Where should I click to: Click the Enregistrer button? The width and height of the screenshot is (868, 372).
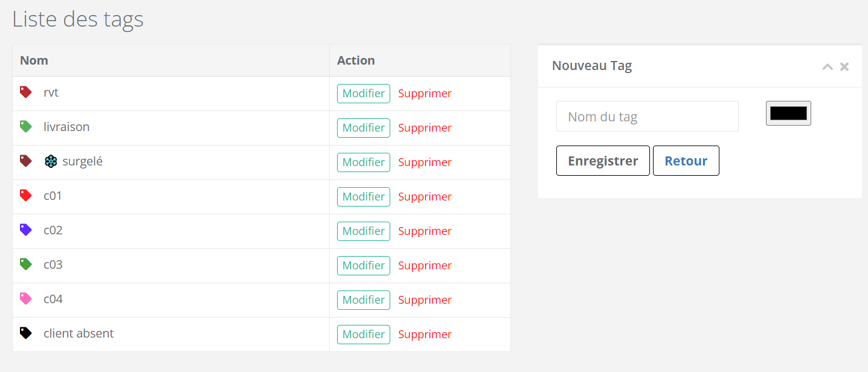tap(603, 161)
